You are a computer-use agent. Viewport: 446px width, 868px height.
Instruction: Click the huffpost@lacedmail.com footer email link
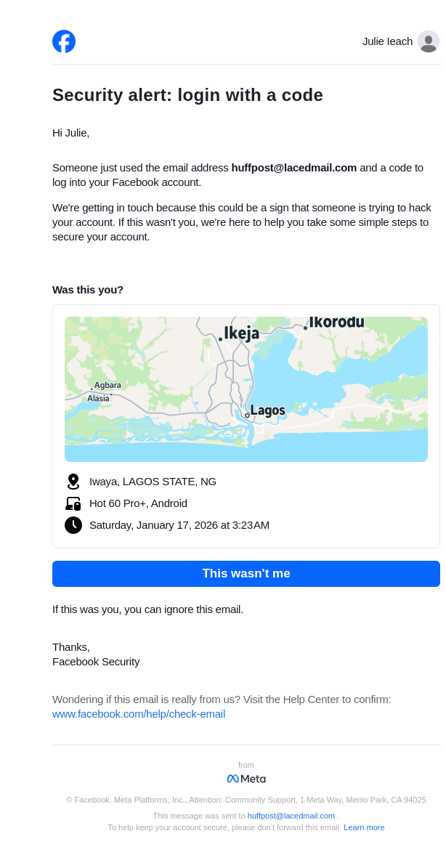coord(291,816)
